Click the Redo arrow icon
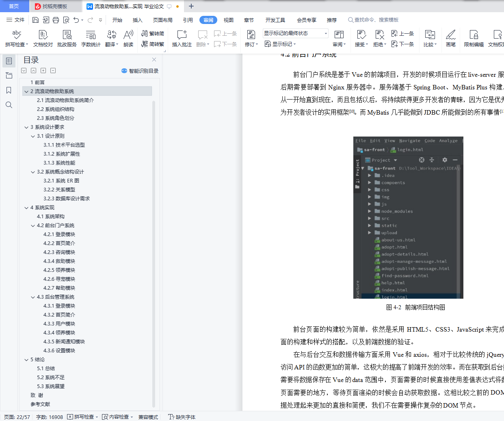Viewport: 504px width, 421px height. (x=90, y=20)
